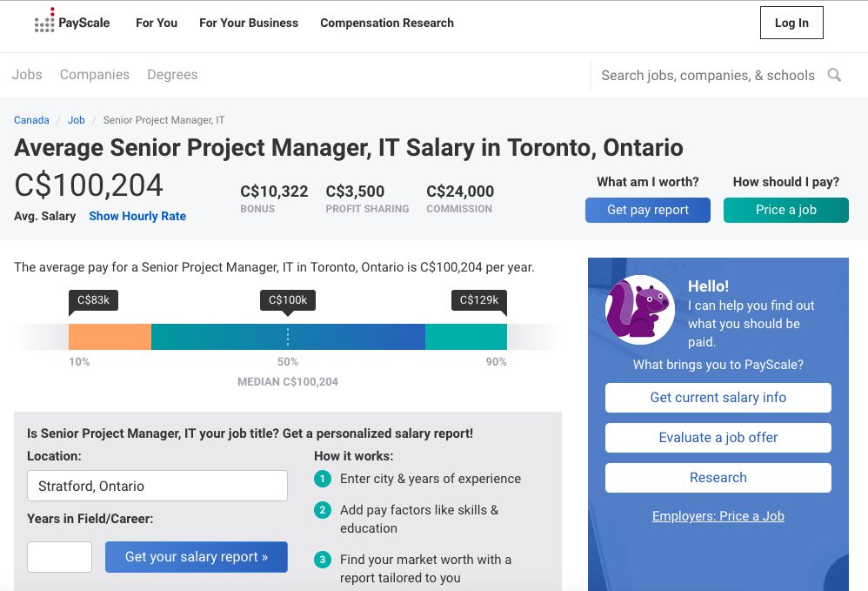This screenshot has width=868, height=591.
Task: Select the Jobs tab
Action: 26,75
